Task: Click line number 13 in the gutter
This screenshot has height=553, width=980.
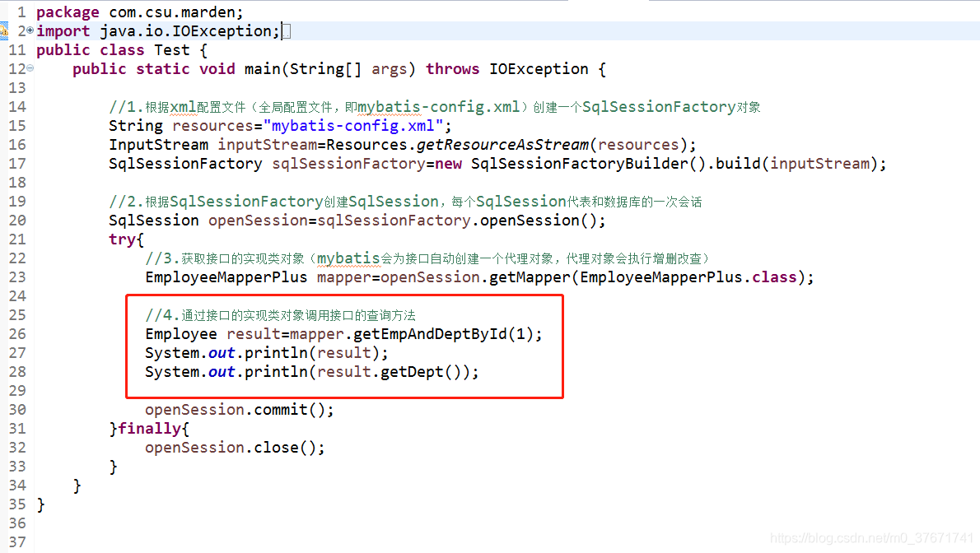Action: click(17, 88)
